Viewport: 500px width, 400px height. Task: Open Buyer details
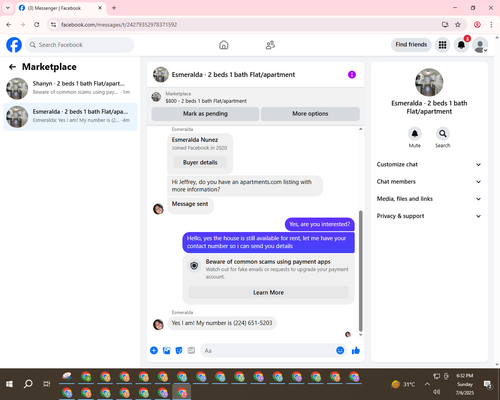pos(200,162)
